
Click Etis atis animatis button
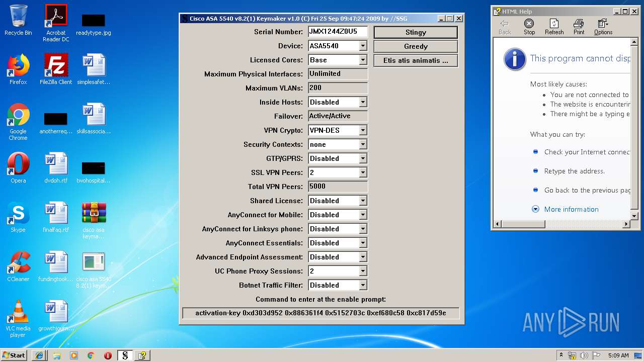(416, 60)
